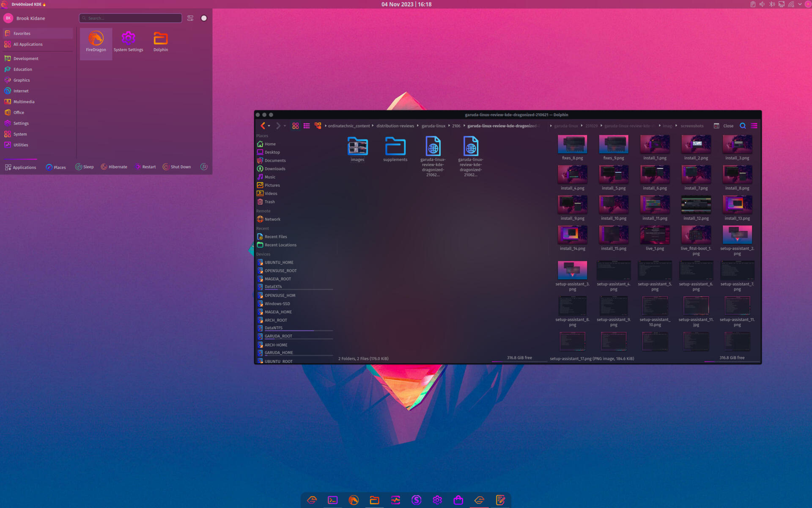This screenshot has width=812, height=508.
Task: Switch launcher to Applications tab
Action: (x=20, y=167)
